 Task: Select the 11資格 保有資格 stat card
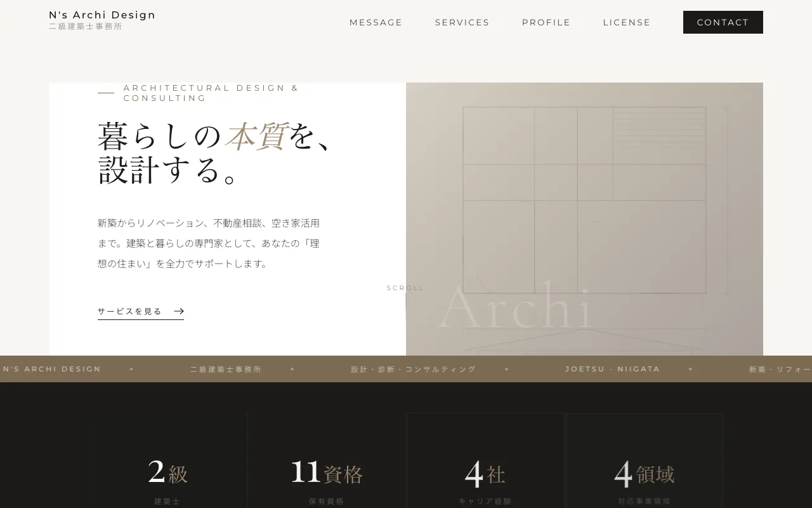click(x=327, y=461)
